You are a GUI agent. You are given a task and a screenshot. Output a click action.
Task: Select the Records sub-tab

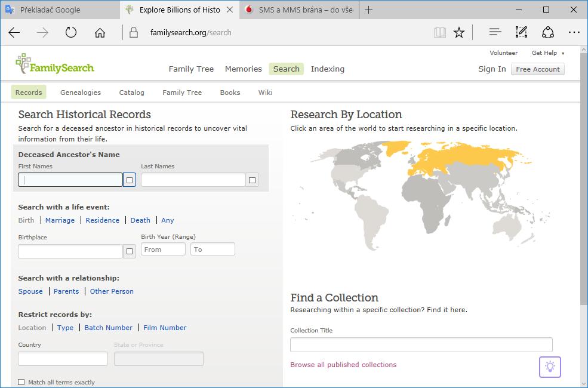(29, 92)
